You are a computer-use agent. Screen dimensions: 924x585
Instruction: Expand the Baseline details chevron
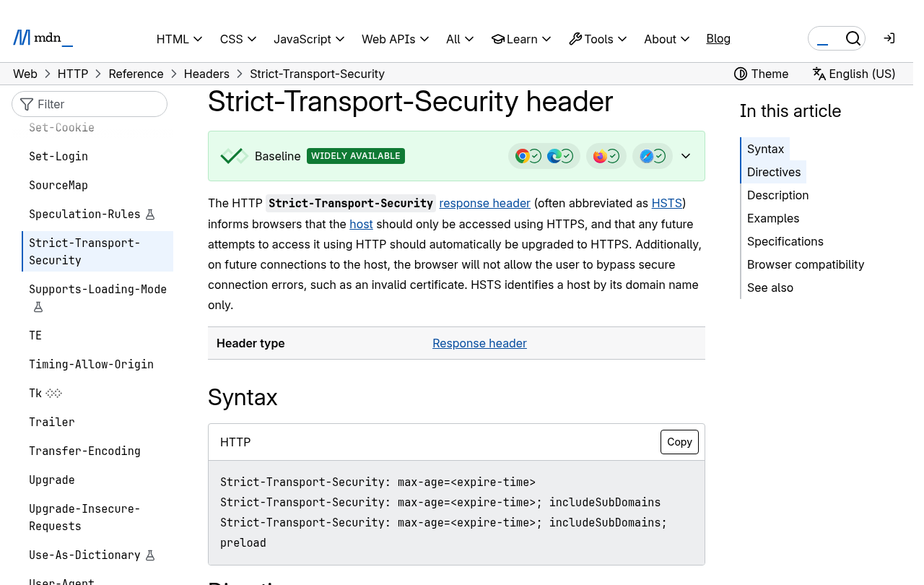point(686,156)
